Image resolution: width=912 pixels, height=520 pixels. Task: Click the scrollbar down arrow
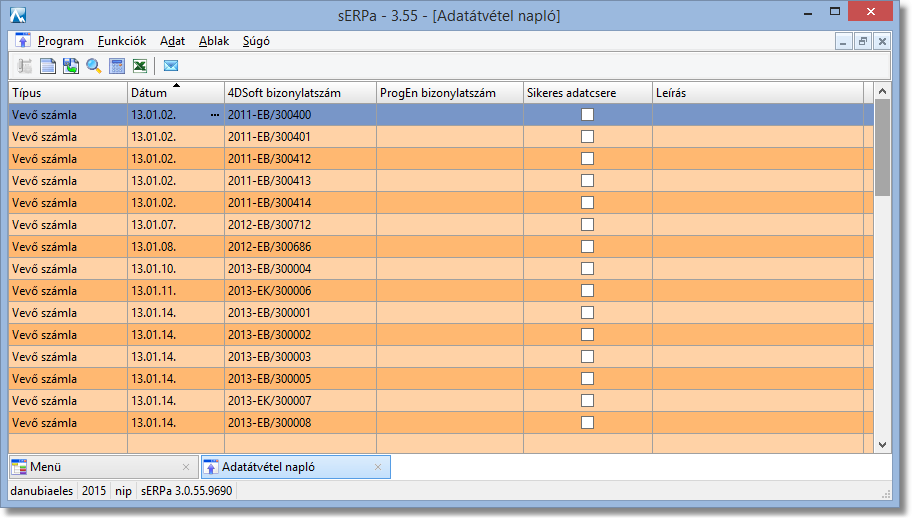click(x=882, y=444)
